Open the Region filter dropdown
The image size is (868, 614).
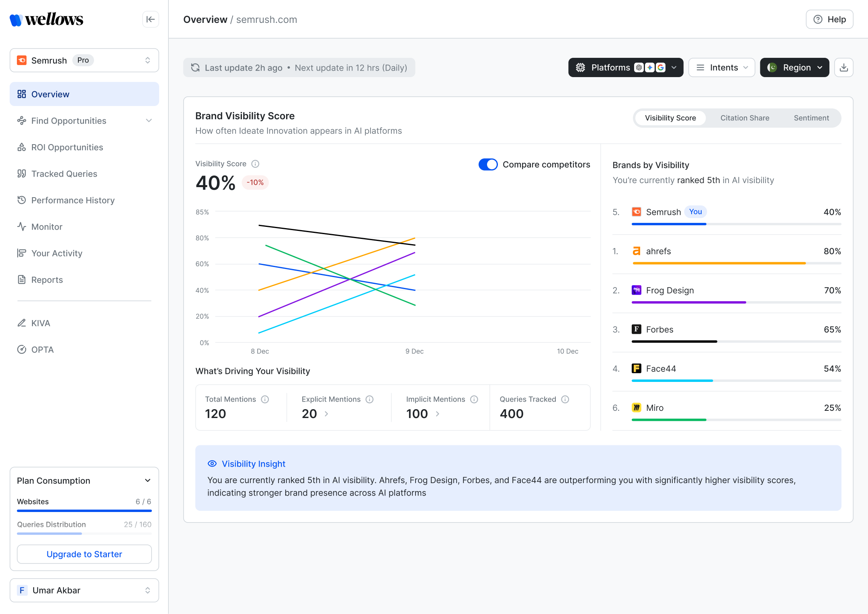tap(794, 67)
